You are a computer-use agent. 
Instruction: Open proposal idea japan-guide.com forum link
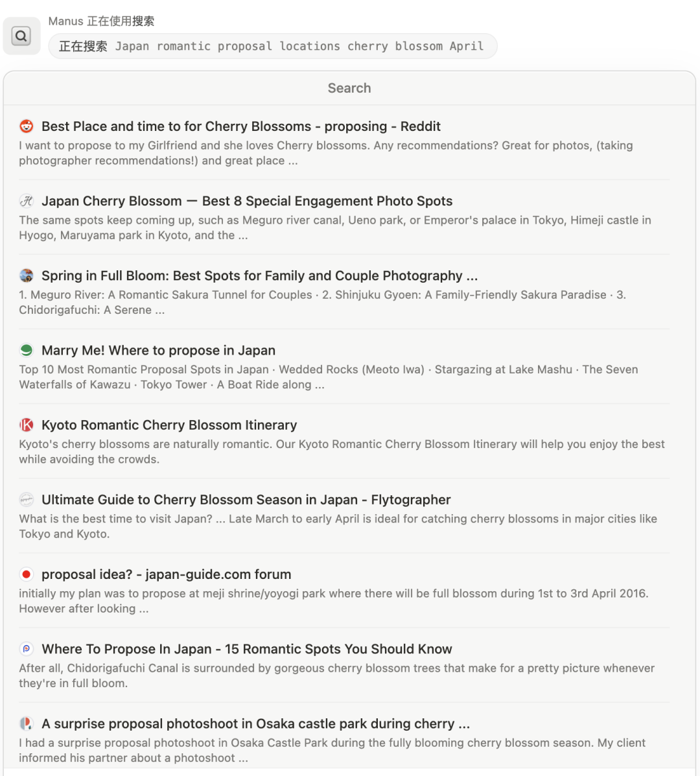(166, 574)
